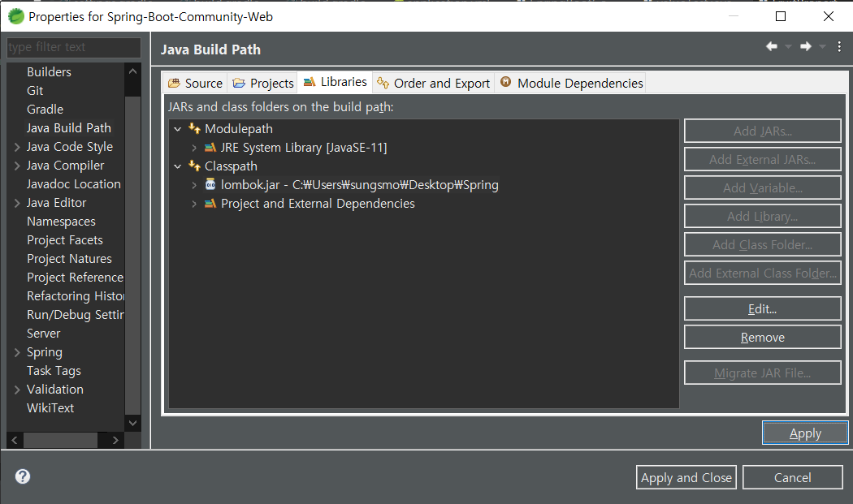The image size is (853, 504).
Task: Expand Java Code Style in sidebar
Action: [x=17, y=147]
